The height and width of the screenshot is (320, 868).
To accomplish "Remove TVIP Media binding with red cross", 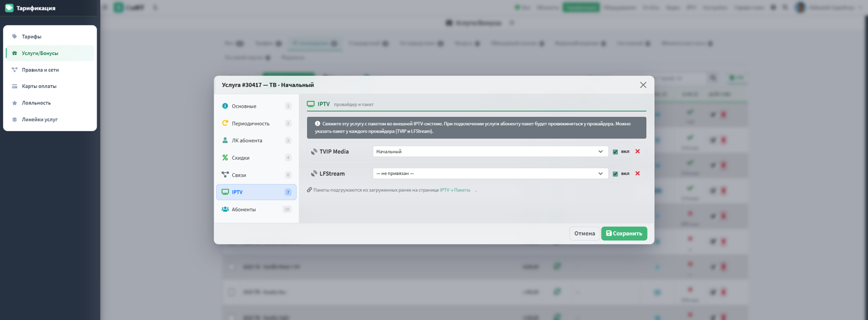I will (x=637, y=152).
